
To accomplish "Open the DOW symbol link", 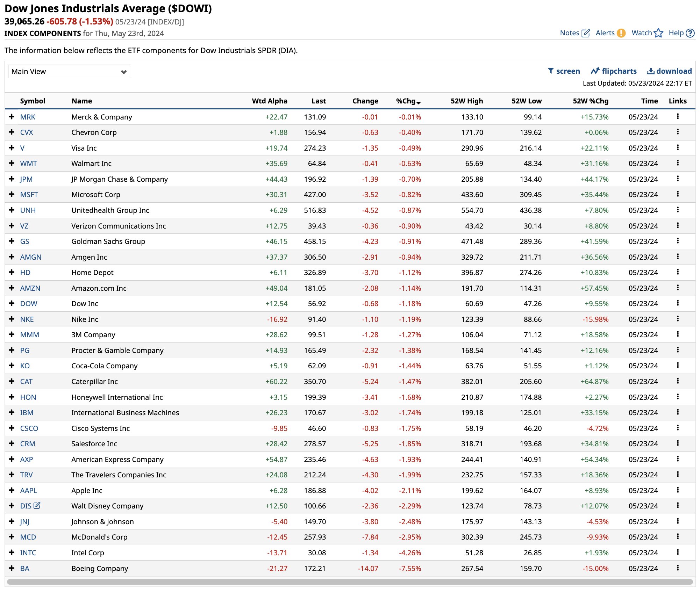I will (x=29, y=304).
